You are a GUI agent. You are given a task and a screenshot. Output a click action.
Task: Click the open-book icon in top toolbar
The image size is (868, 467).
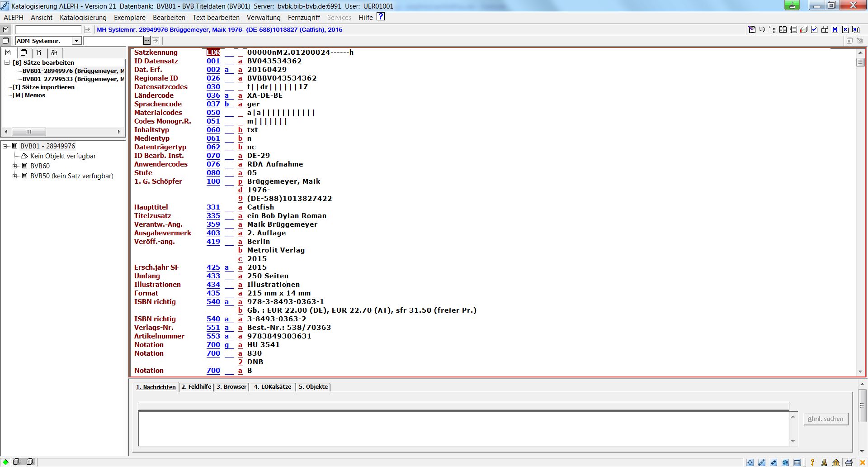(783, 29)
